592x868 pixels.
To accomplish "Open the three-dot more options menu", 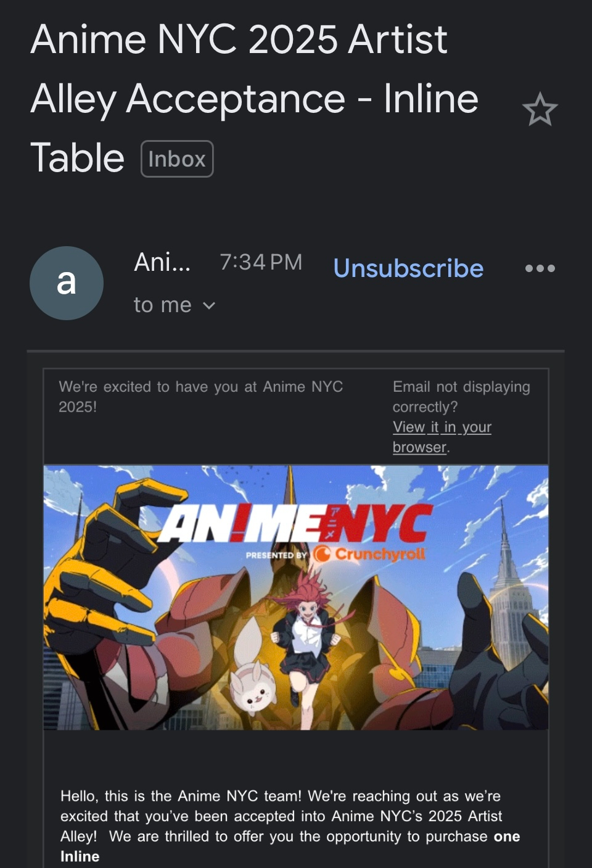I will 540,268.
